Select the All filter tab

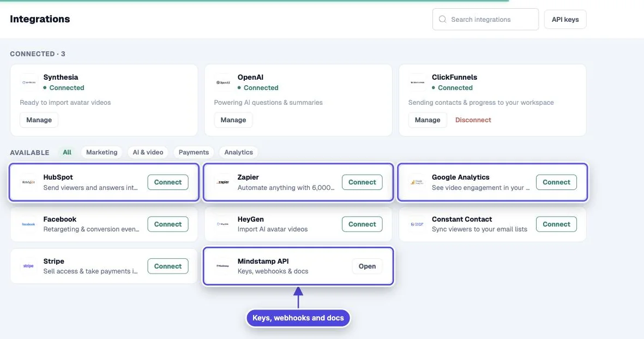pyautogui.click(x=67, y=152)
